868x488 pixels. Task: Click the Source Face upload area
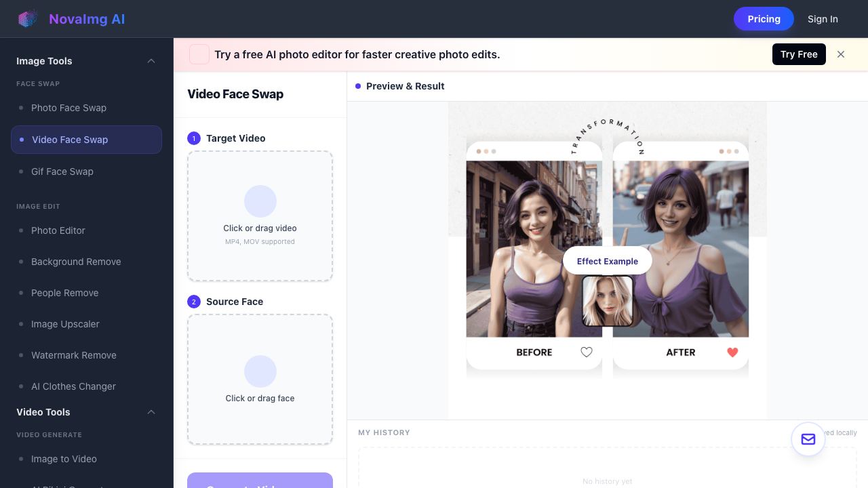260,380
